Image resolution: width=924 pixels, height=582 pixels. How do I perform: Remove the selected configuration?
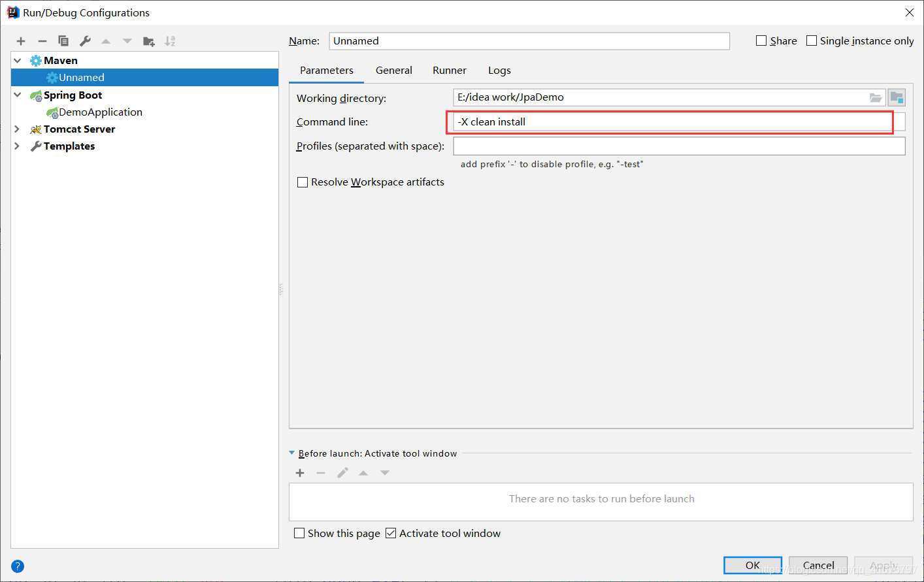pyautogui.click(x=42, y=40)
